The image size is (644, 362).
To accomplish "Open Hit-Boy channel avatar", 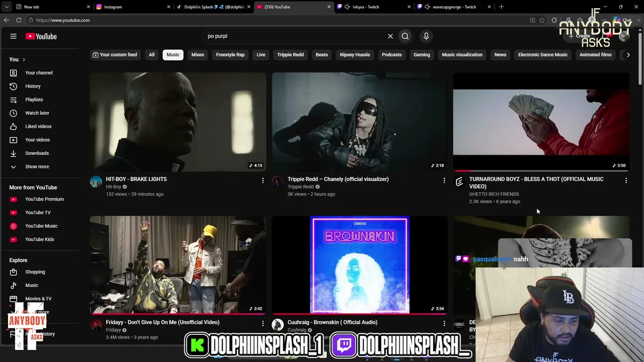I will click(96, 182).
